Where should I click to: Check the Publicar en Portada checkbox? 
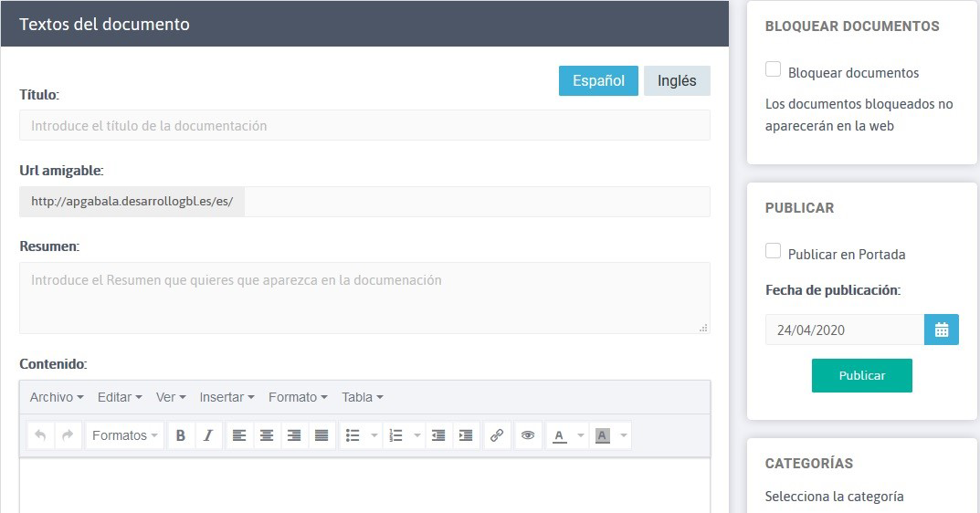(773, 250)
